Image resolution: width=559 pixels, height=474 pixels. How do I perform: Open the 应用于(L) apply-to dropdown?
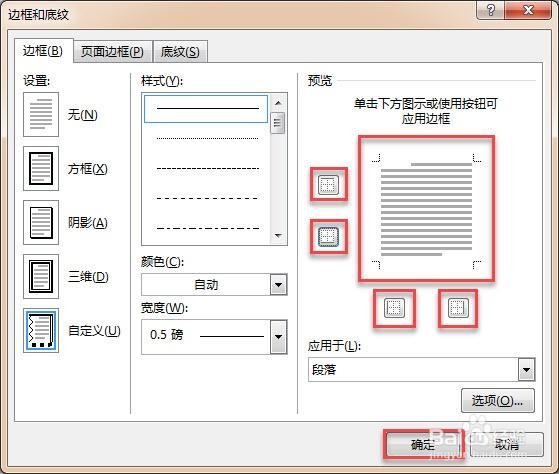point(527,370)
